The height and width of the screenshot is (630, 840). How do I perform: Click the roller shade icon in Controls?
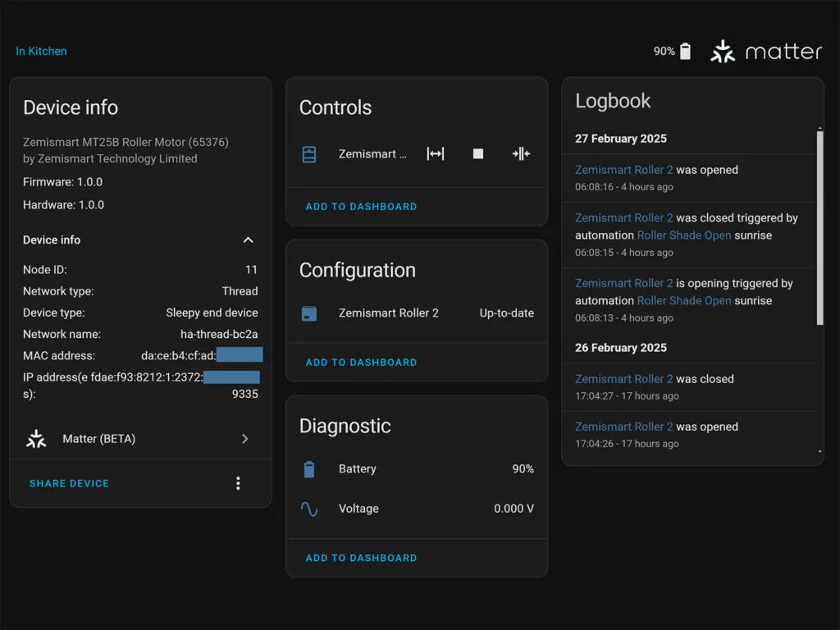click(x=309, y=154)
